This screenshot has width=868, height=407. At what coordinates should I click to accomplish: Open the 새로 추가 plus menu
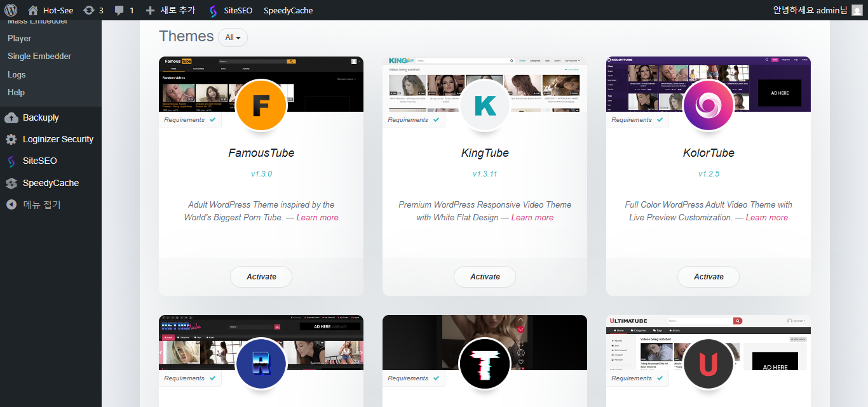coord(170,10)
